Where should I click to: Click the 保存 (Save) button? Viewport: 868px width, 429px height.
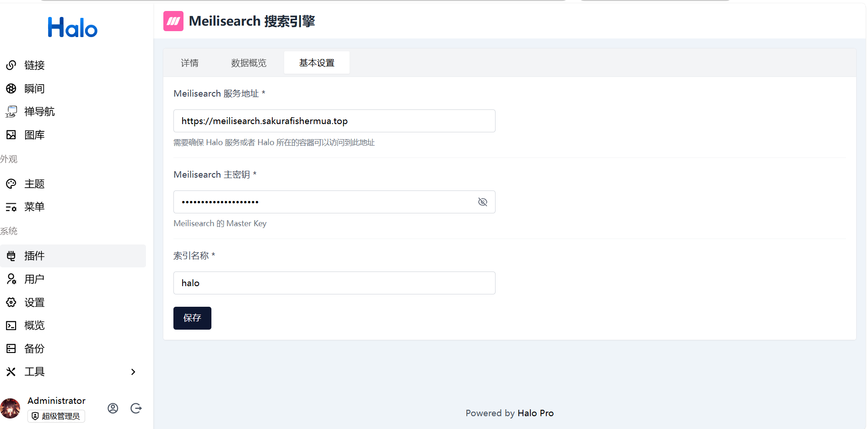192,318
